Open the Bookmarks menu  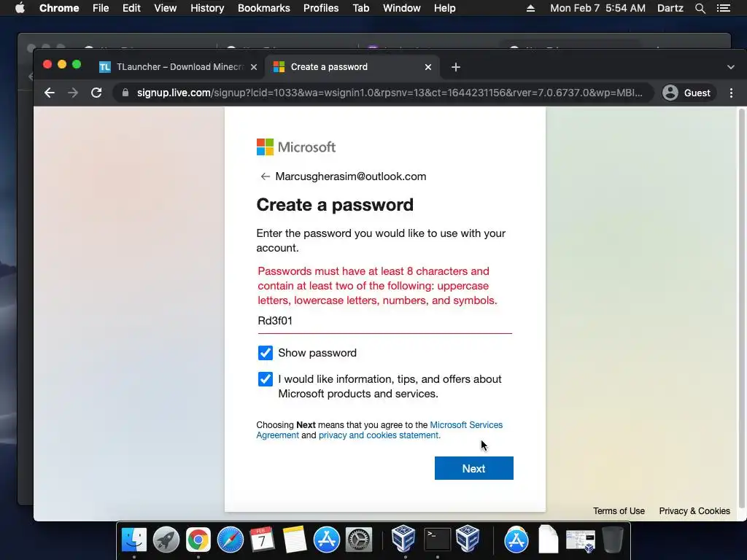click(x=264, y=8)
